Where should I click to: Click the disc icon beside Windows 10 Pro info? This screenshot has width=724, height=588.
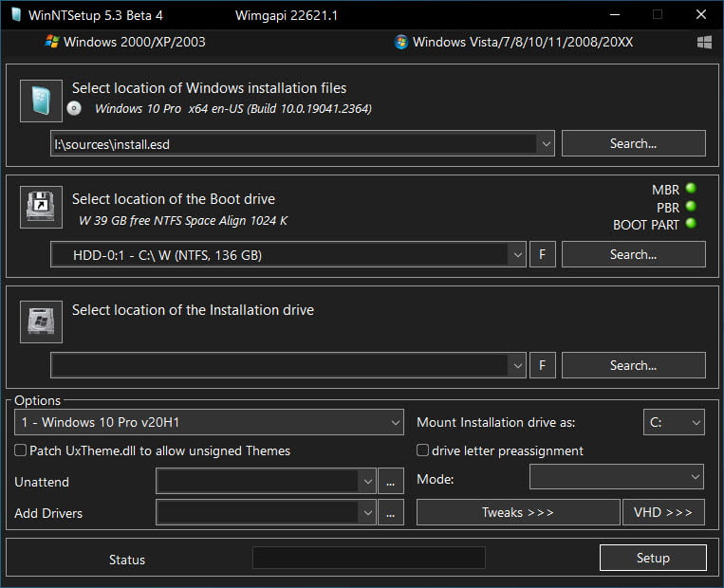coord(74,108)
